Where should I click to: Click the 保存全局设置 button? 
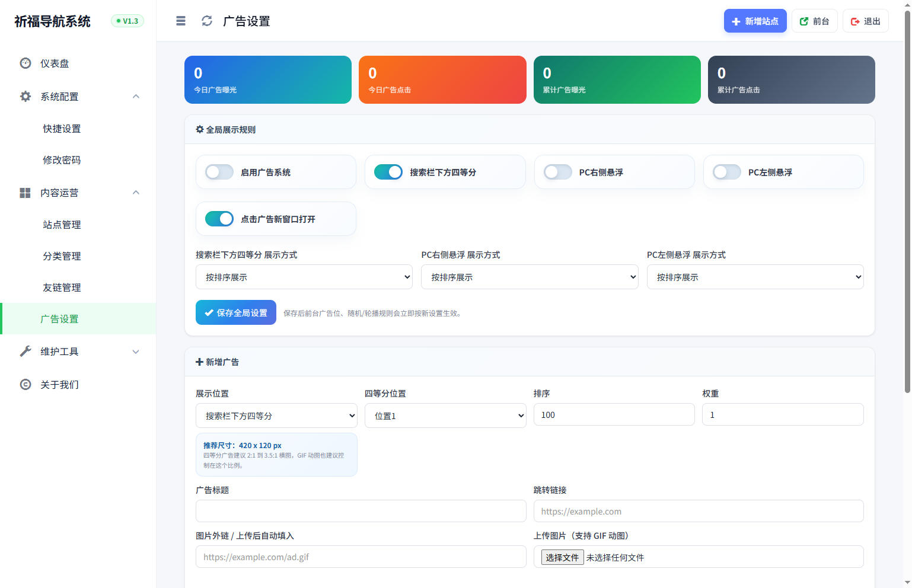[x=236, y=312]
